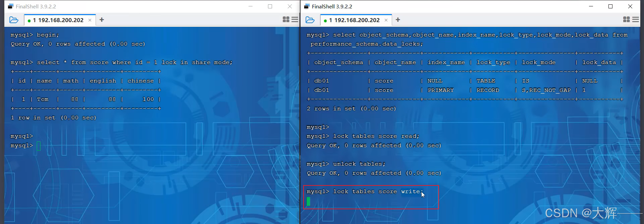Maximize the left FinalShell window
This screenshot has height=224, width=644.
click(x=270, y=6)
